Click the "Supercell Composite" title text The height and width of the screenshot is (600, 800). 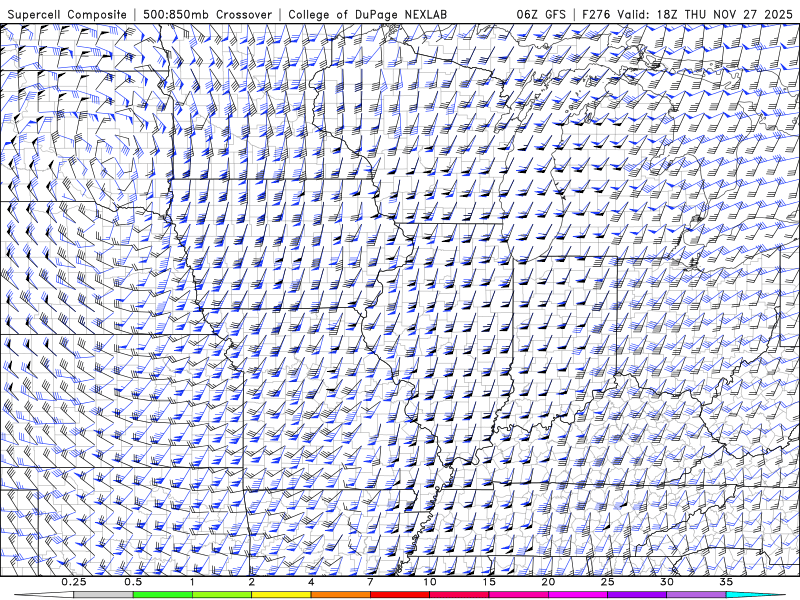pyautogui.click(x=67, y=14)
